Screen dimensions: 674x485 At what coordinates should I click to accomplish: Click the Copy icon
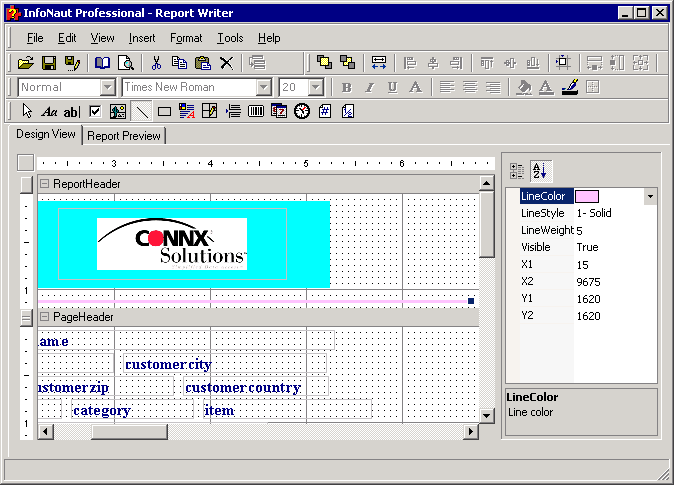coord(179,63)
